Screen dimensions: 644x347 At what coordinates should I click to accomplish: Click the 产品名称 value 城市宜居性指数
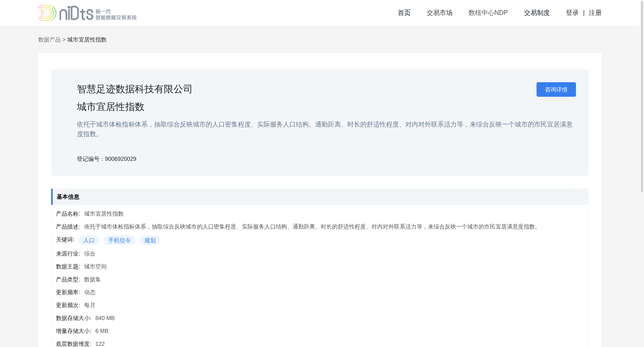(x=104, y=214)
